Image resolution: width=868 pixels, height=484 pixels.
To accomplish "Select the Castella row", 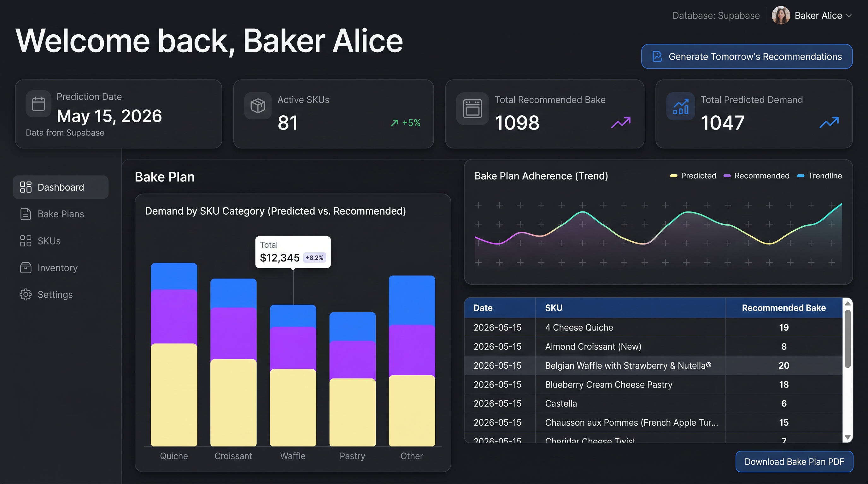I will 653,403.
